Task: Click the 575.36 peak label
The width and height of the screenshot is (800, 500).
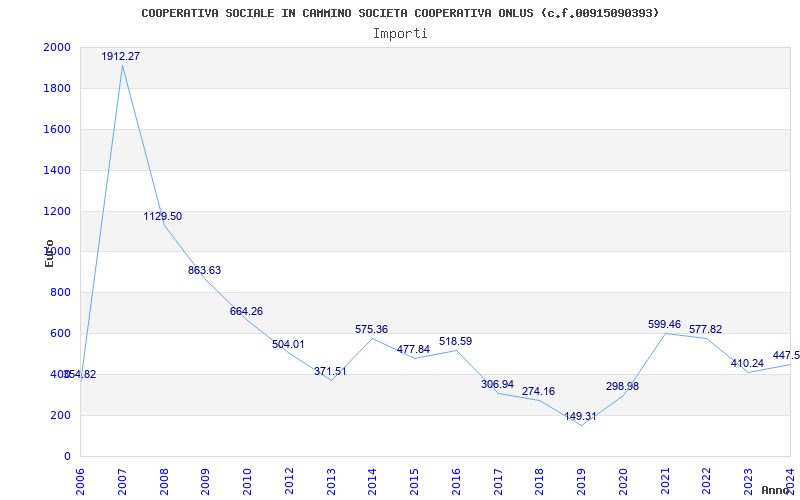Action: click(371, 330)
